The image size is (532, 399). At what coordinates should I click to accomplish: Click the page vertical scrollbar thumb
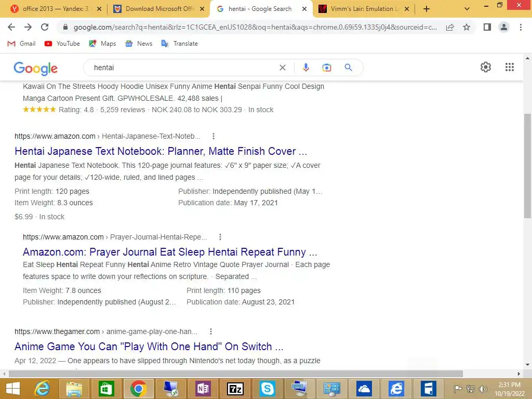(527, 166)
